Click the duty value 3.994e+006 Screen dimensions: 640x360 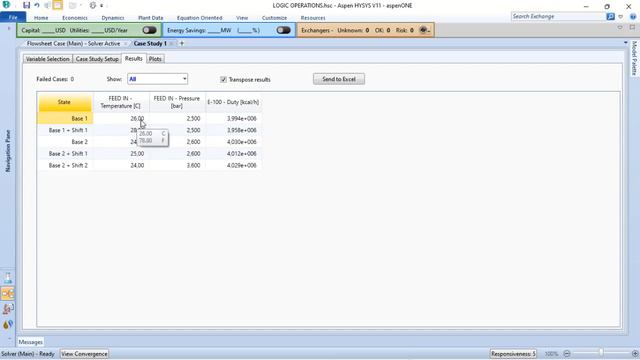pos(242,118)
